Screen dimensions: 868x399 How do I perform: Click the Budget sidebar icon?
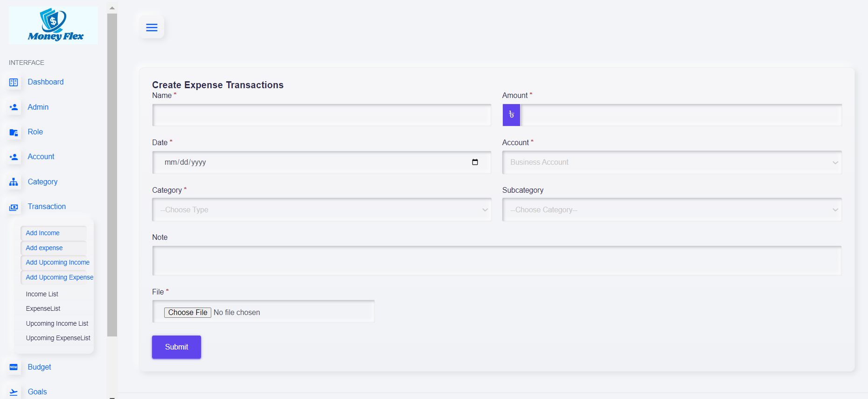[14, 367]
